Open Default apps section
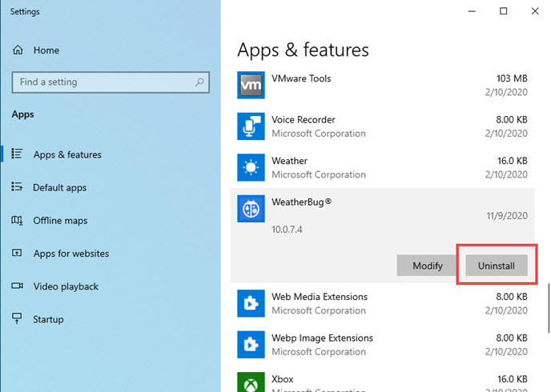551x392 pixels. pyautogui.click(x=60, y=187)
